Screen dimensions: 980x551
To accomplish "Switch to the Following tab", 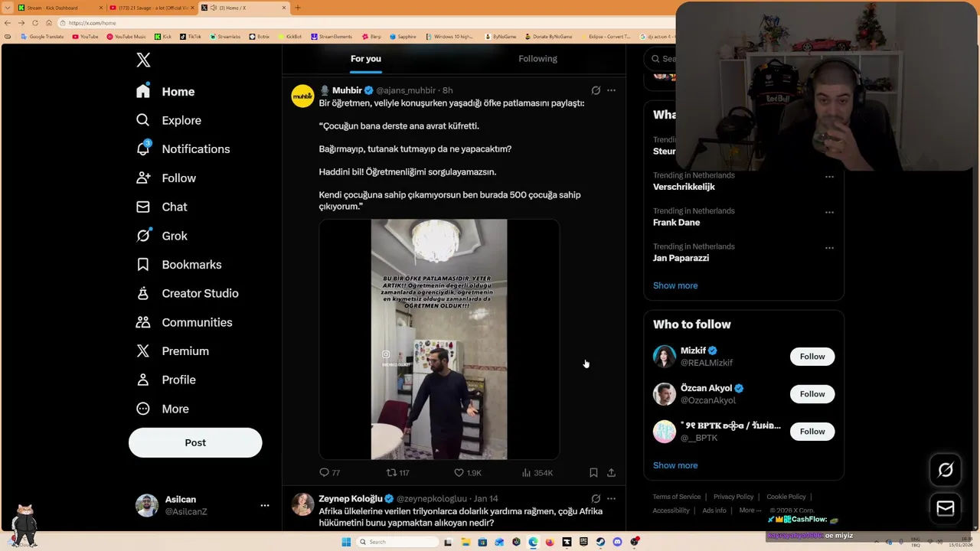I will coord(537,59).
